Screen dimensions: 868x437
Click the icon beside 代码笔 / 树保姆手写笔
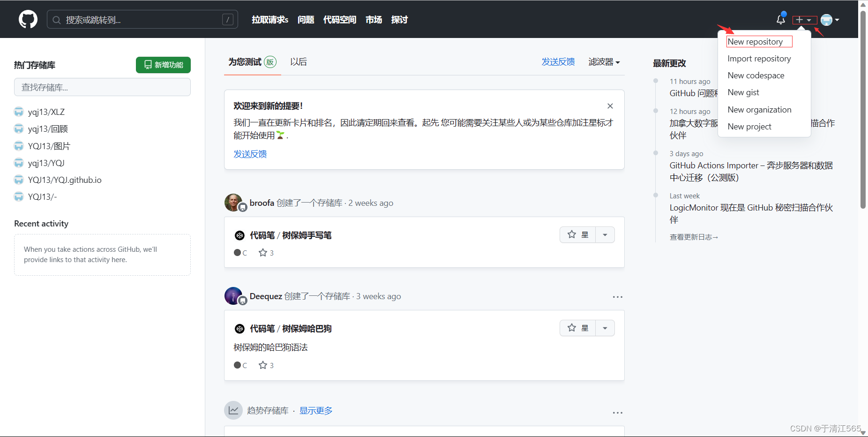coord(239,235)
